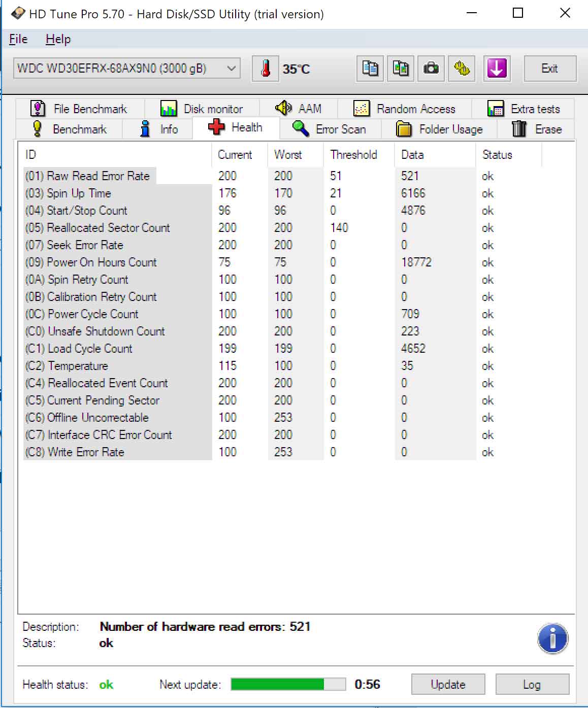Image resolution: width=588 pixels, height=708 pixels.
Task: Switch to the Disk monitor tab
Action: coord(202,109)
